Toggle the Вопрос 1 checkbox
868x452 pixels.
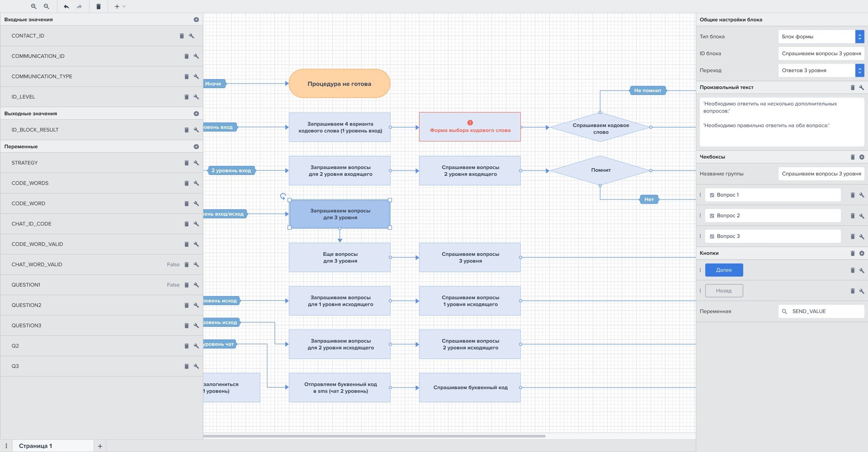tap(712, 195)
